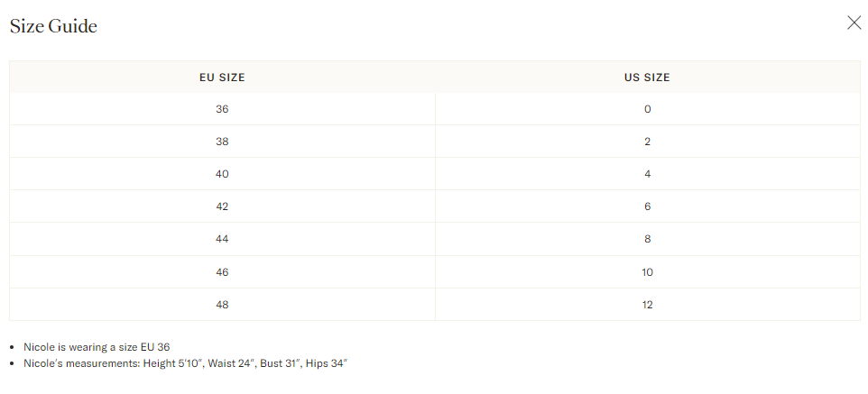Click US size 2 cell
Image resolution: width=868 pixels, height=394 pixels.
[x=647, y=142]
